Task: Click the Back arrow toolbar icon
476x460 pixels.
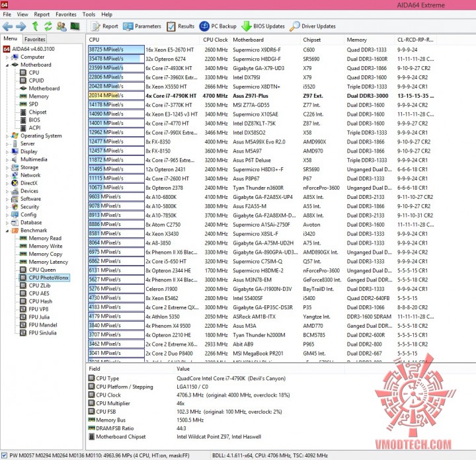Action: click(7, 26)
